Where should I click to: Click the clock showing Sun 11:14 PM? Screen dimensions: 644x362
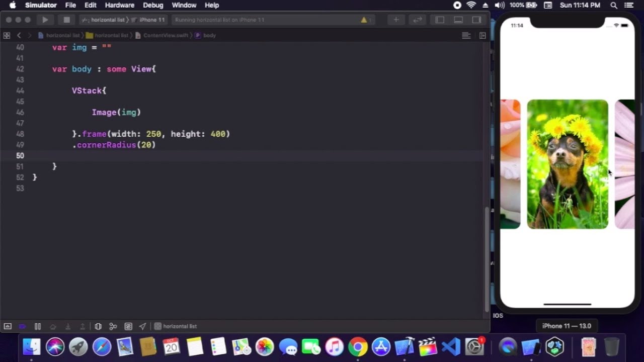coord(580,5)
